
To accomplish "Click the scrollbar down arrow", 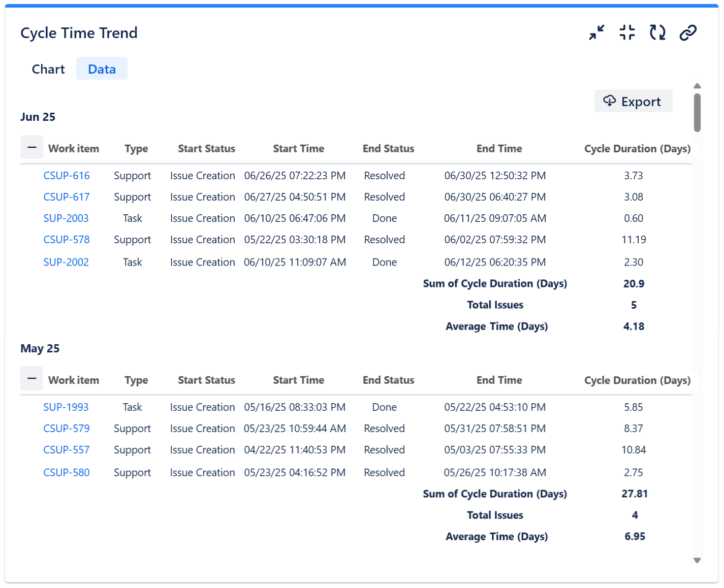I will coord(697,561).
